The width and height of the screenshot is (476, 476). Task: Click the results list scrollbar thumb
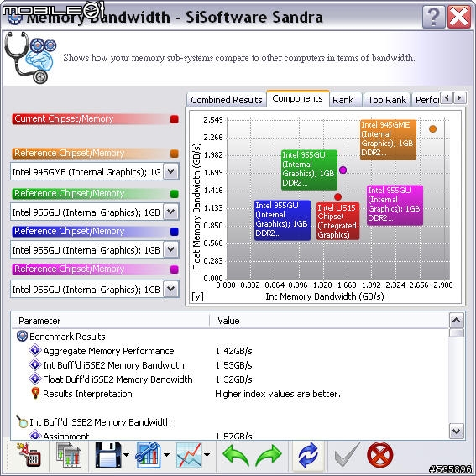[x=456, y=332]
